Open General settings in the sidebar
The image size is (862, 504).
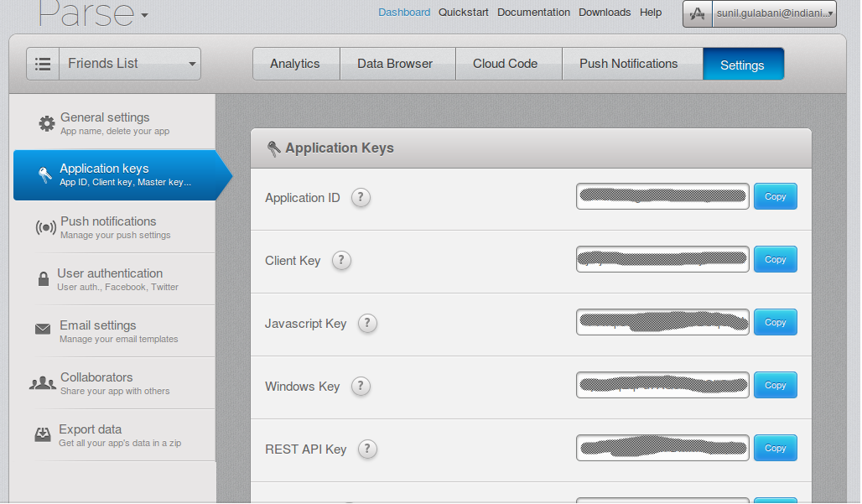coord(114,123)
